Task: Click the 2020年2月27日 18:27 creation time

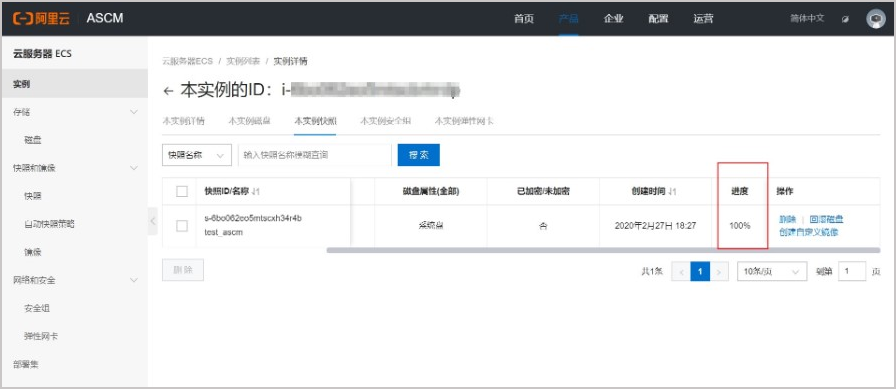Action: click(x=655, y=226)
